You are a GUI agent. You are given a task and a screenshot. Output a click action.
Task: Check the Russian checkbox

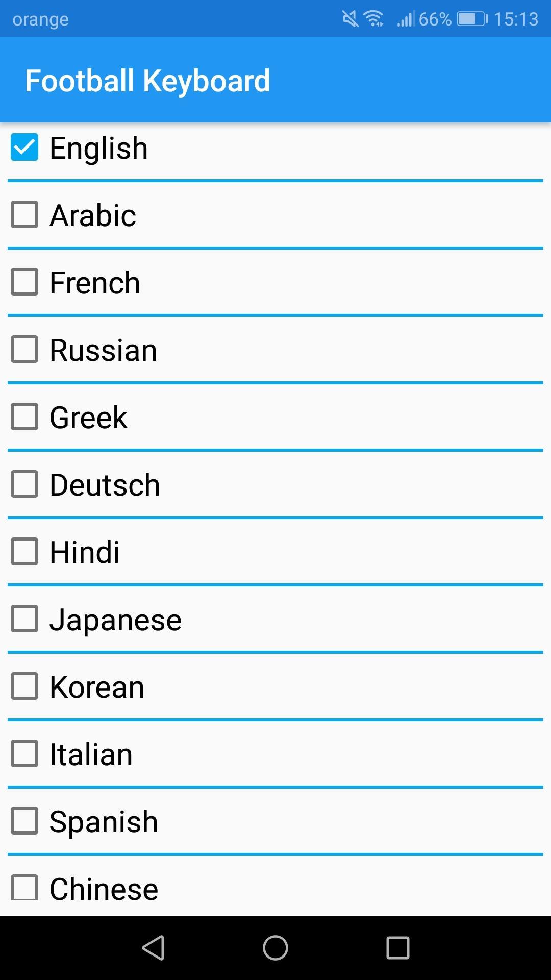coord(24,349)
